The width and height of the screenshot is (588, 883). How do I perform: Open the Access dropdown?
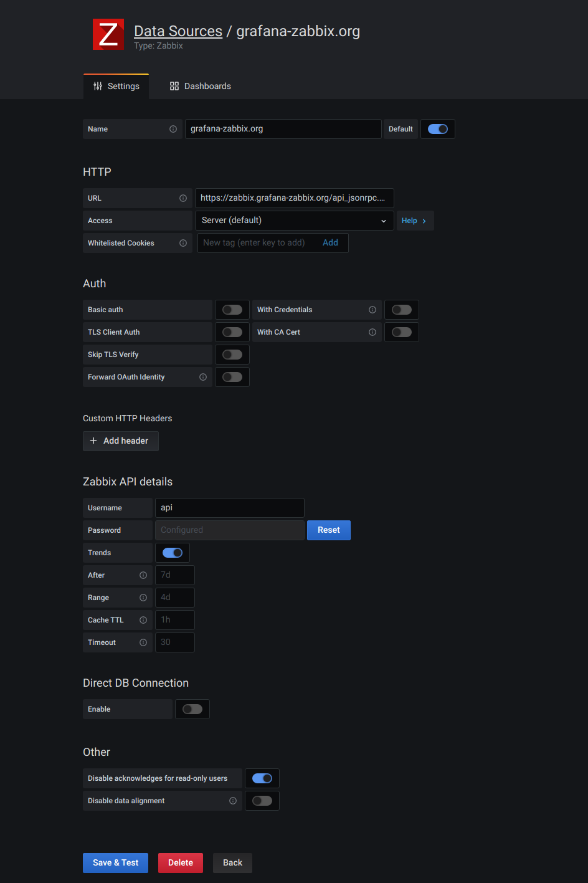294,220
